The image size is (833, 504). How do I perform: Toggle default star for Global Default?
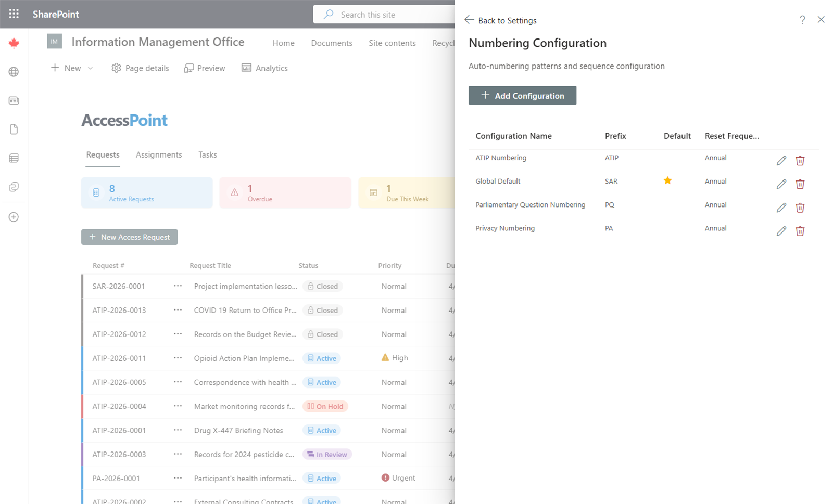point(667,180)
